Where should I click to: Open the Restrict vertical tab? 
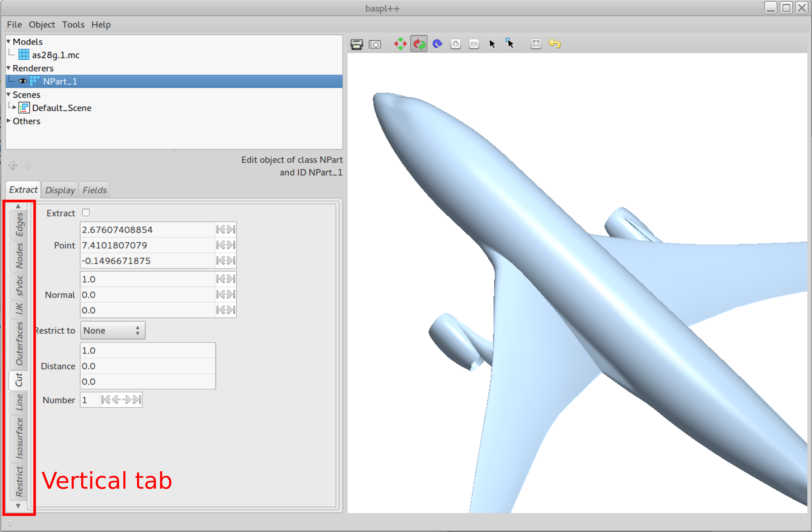tap(19, 482)
